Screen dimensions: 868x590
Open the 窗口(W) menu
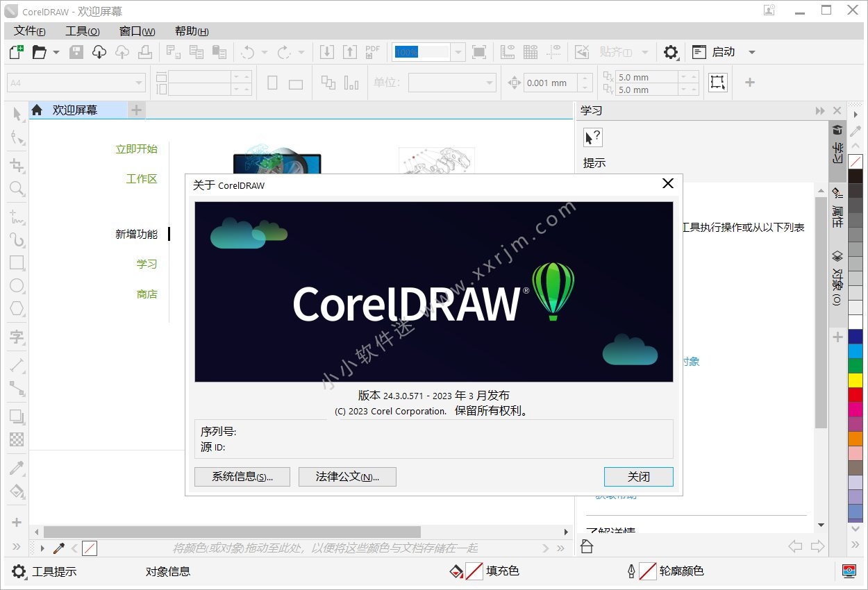(137, 31)
